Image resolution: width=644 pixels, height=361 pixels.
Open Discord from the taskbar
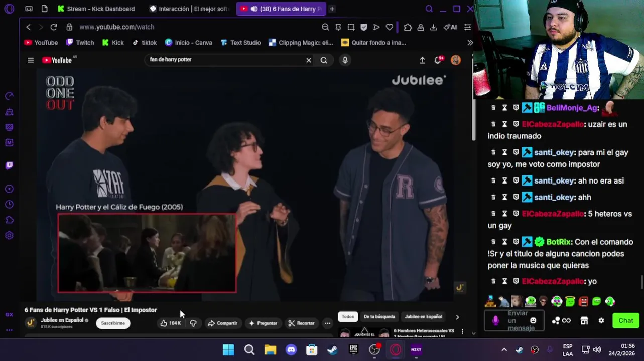[291, 350]
